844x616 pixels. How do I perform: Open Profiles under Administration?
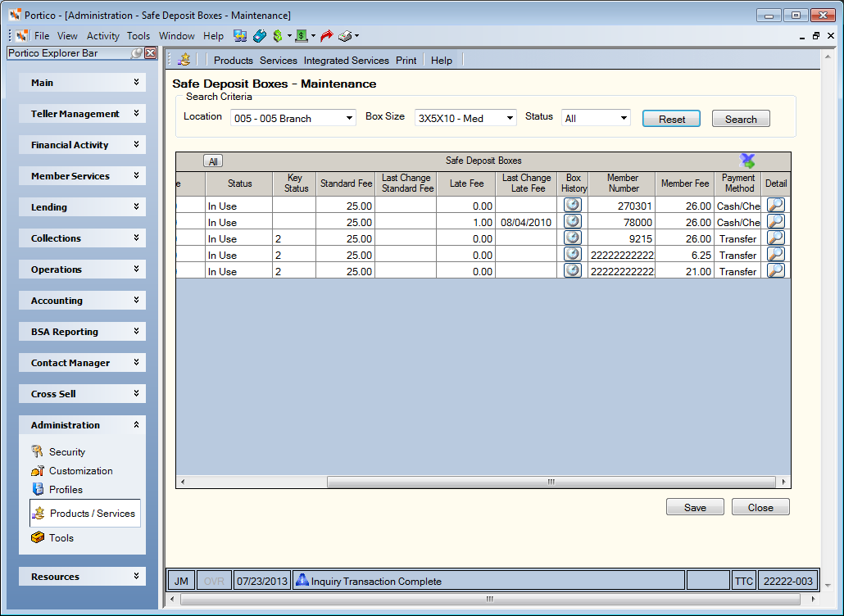[x=57, y=490]
